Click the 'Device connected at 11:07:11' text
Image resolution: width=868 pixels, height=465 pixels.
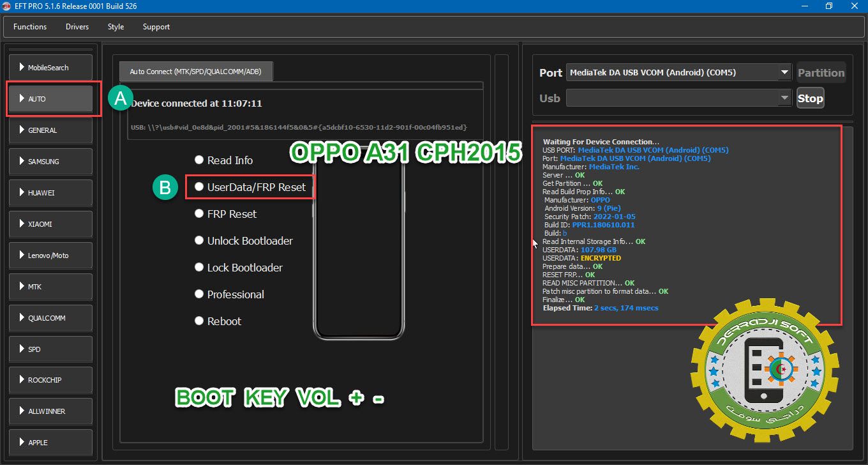tap(197, 103)
